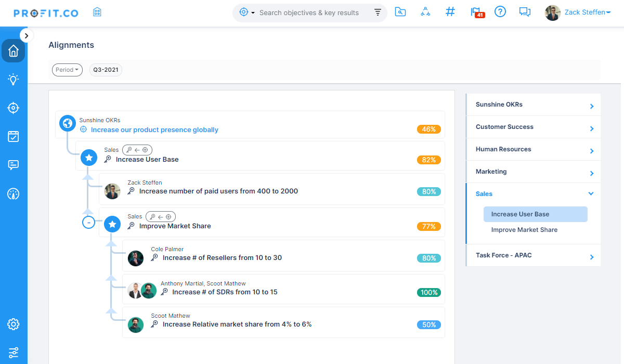Viewport: 624px width, 364px height.
Task: Click the building icon next to PROFIT.CO logo
Action: [97, 11]
